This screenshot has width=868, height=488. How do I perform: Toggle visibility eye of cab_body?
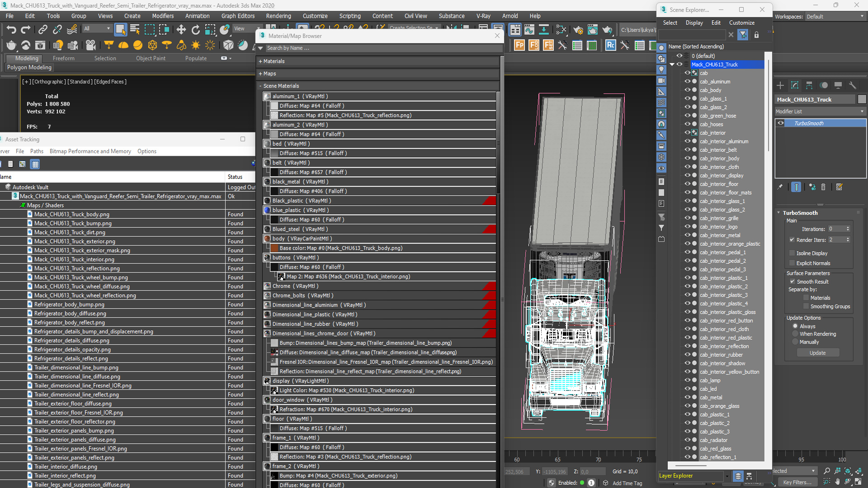tap(687, 90)
